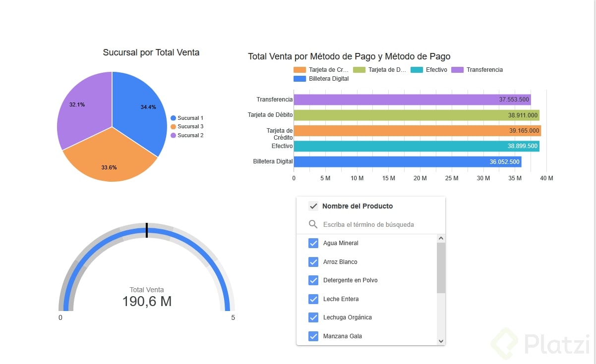
Task: Click the search magnifier icon in product filter
Action: pos(313,224)
